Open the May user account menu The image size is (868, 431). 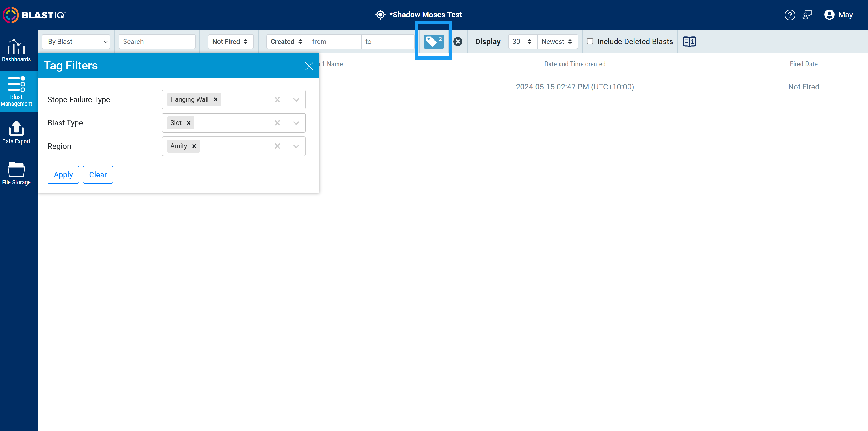click(x=838, y=15)
